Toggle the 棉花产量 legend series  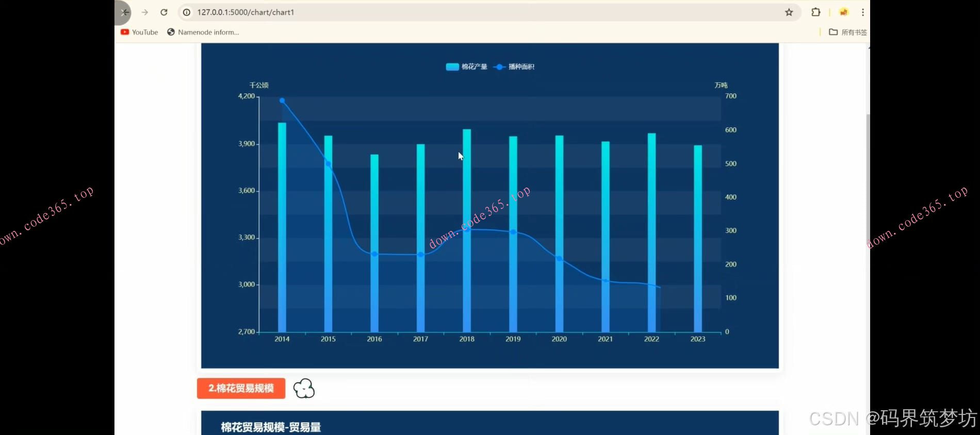[x=466, y=66]
